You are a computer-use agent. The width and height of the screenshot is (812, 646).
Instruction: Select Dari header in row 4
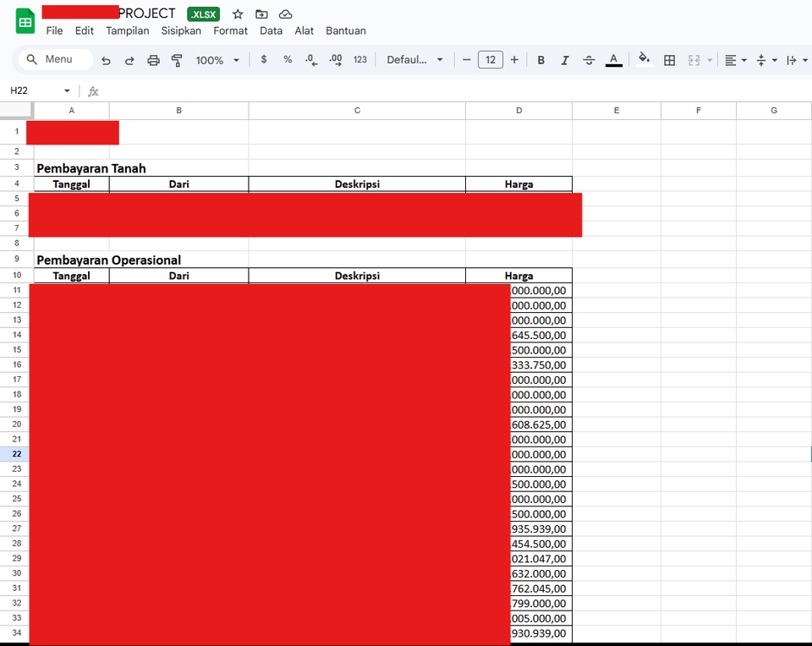178,184
